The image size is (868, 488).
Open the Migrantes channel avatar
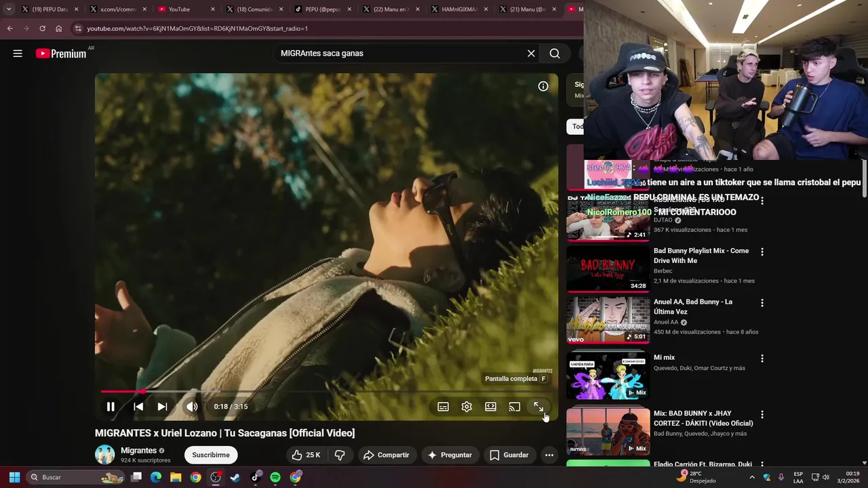tap(104, 455)
